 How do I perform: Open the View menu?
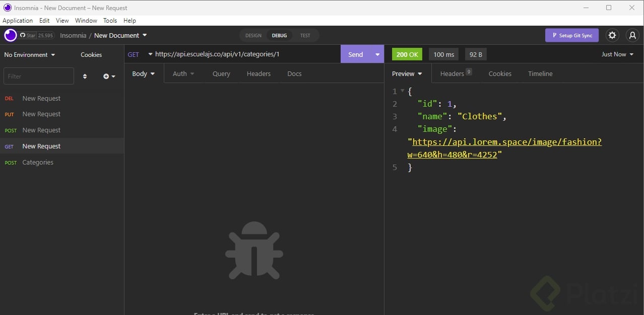click(62, 21)
